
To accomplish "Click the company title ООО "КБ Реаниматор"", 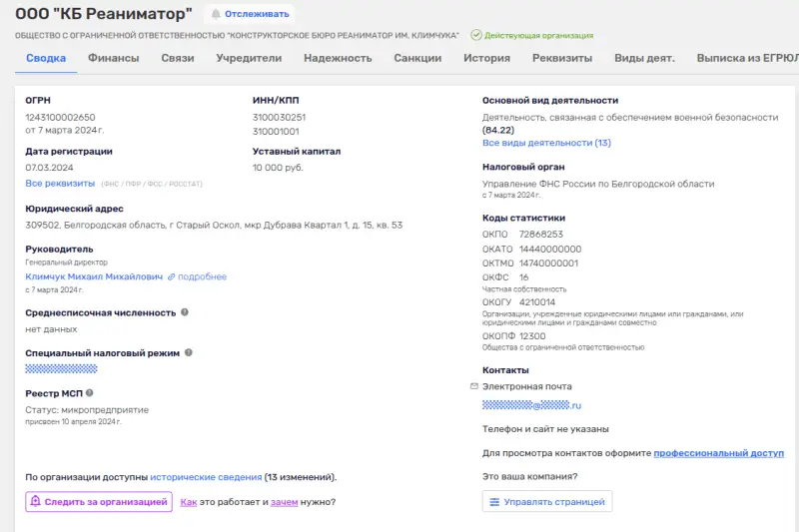I will [104, 14].
